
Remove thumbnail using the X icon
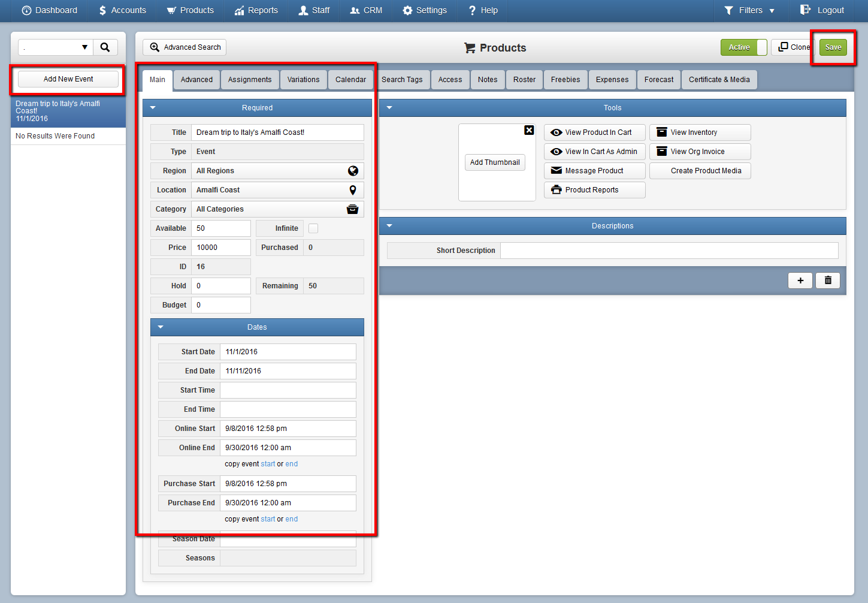point(529,130)
